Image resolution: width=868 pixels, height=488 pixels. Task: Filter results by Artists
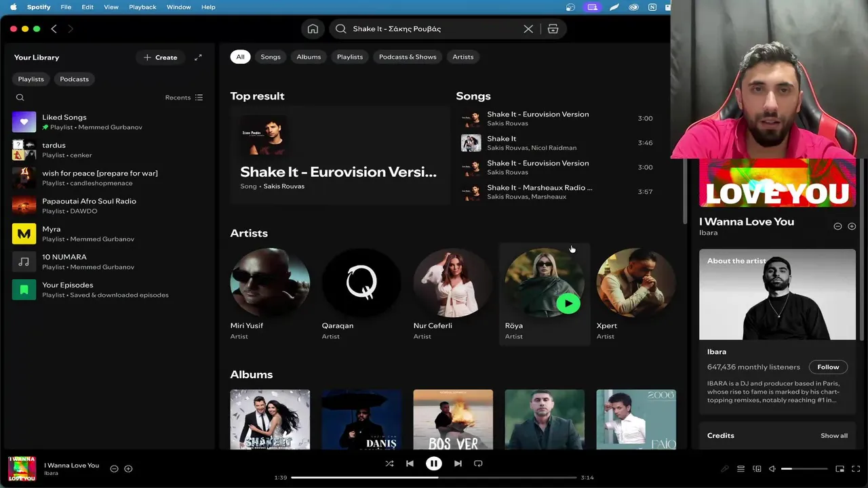(x=463, y=57)
